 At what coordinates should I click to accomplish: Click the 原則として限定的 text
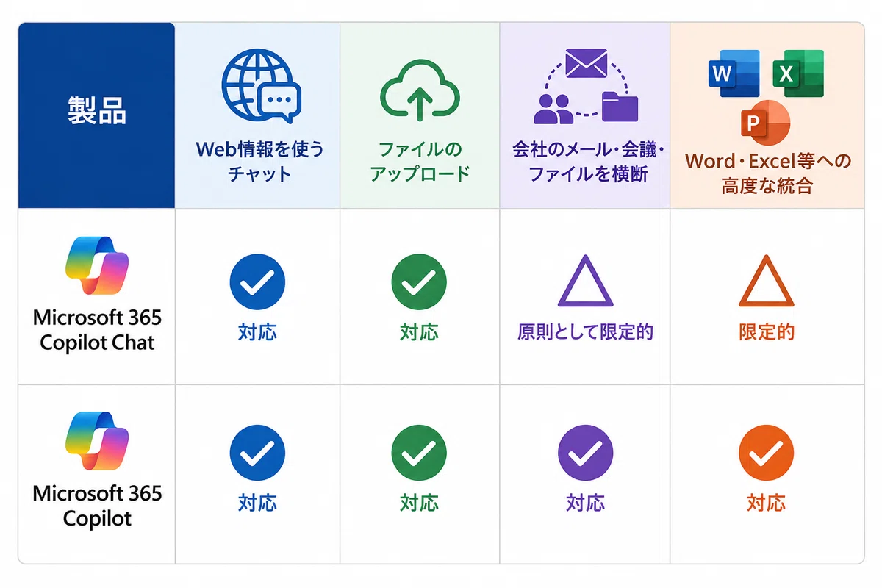coord(585,332)
